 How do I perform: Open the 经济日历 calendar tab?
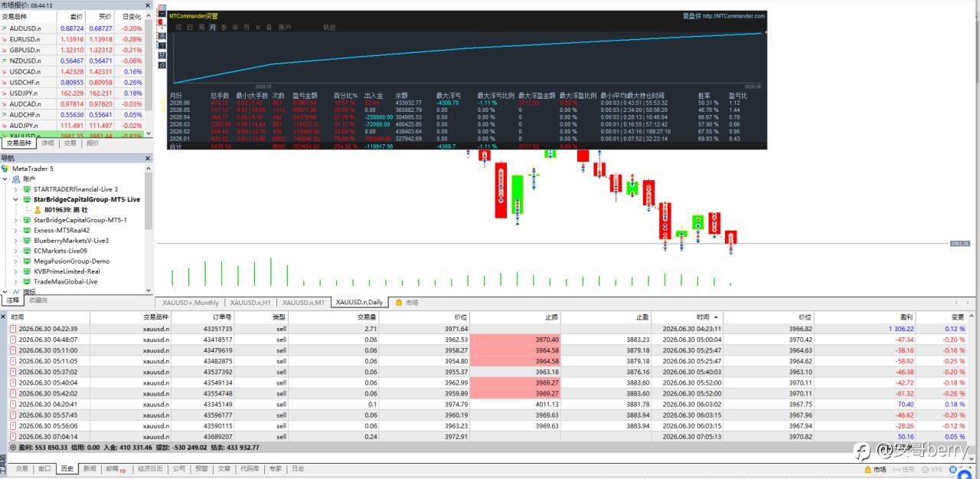tap(150, 468)
